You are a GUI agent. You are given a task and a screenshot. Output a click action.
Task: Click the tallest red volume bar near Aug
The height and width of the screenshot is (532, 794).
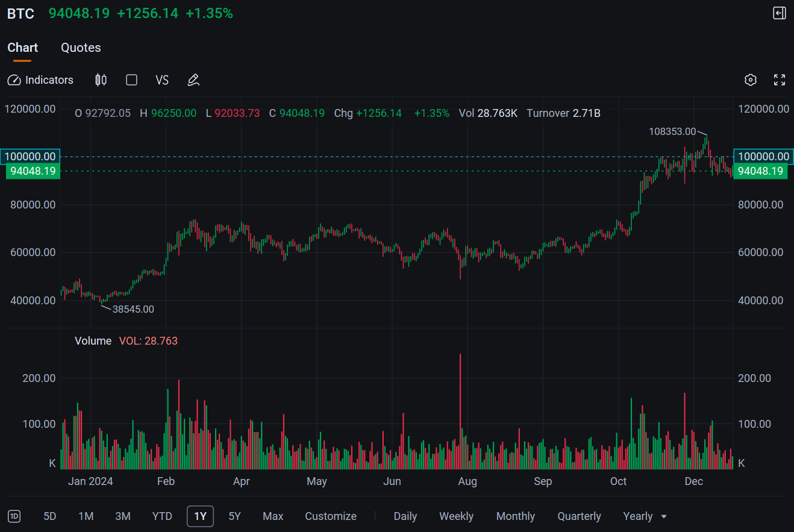[460, 411]
